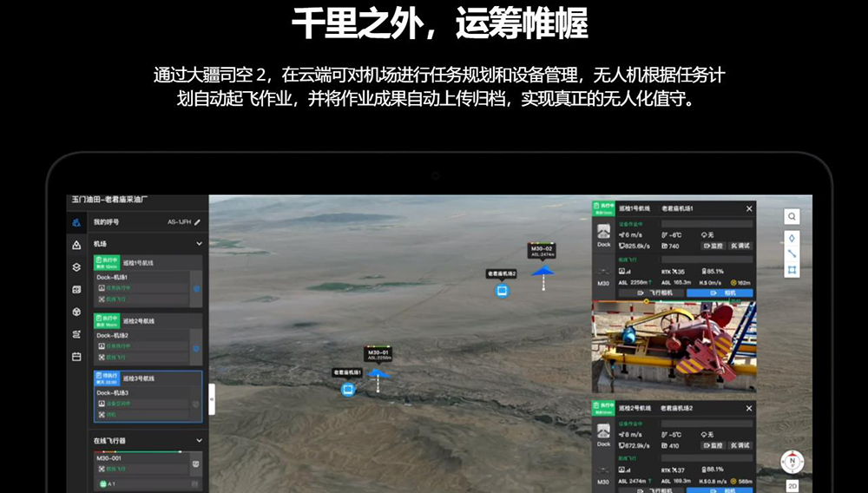The image size is (868, 493).
Task: Close the 老君庙机场2 status panel
Action: pos(749,408)
